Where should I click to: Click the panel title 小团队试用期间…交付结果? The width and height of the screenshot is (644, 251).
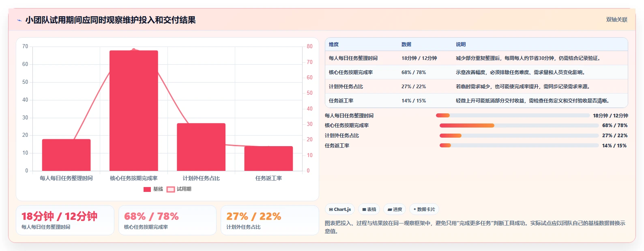pos(110,20)
